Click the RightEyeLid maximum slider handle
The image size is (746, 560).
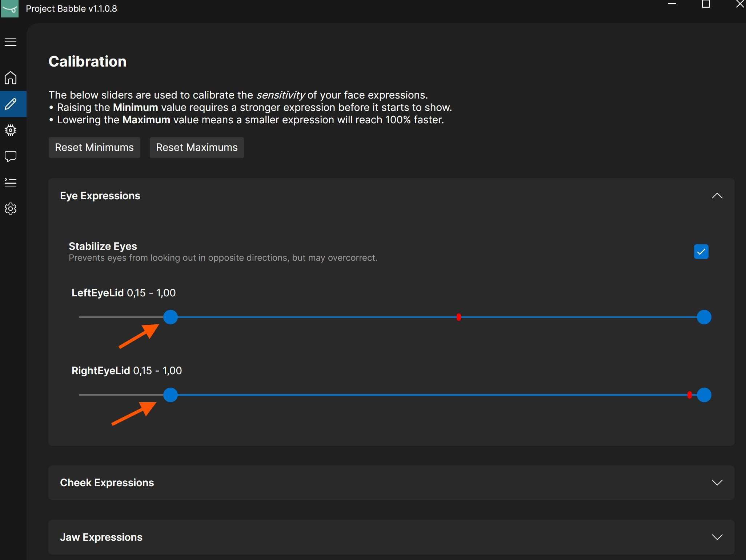(704, 395)
